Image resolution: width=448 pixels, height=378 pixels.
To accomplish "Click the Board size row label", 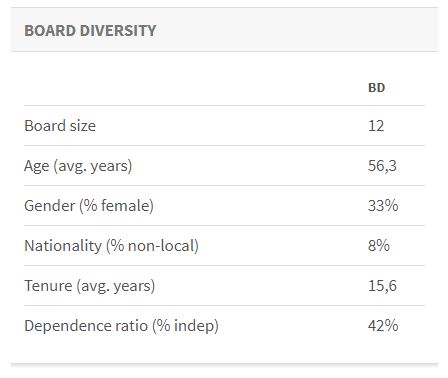I will [x=60, y=126].
